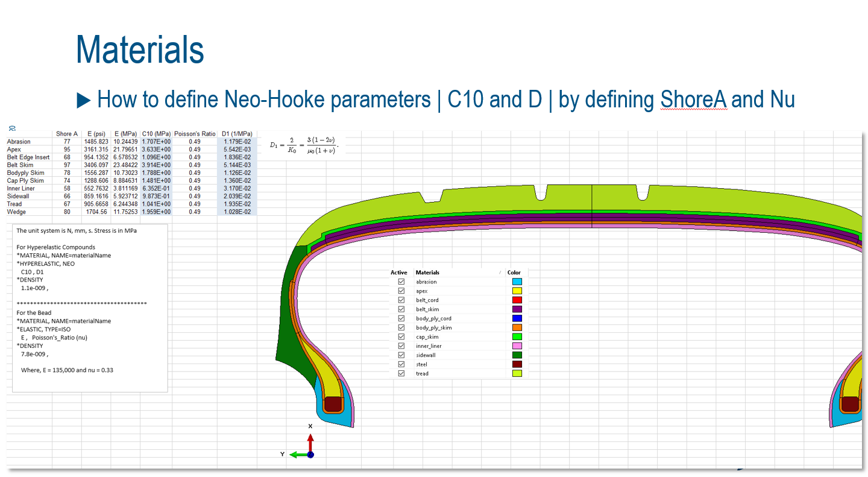Click the small icon above the Abrasion row
Viewport: 868px width, 477px height.
coord(13,128)
